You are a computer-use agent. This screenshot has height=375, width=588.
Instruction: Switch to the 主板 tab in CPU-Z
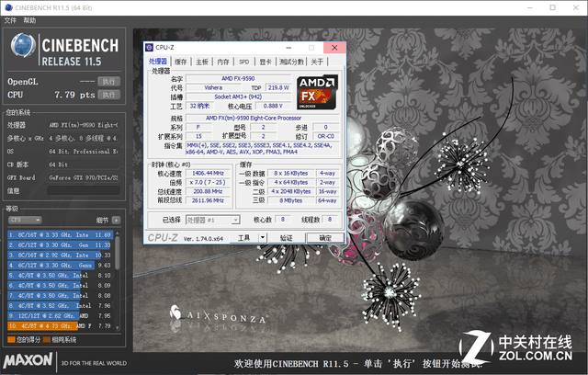(x=201, y=62)
